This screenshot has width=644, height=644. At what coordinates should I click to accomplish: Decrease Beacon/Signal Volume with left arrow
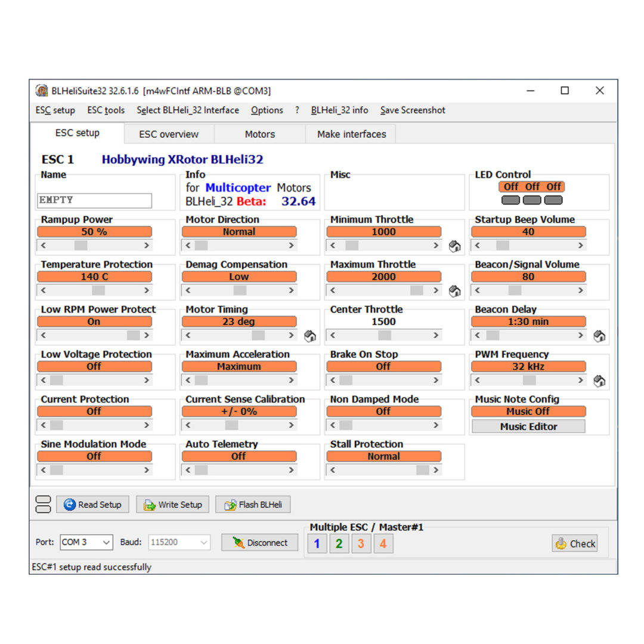coord(477,290)
